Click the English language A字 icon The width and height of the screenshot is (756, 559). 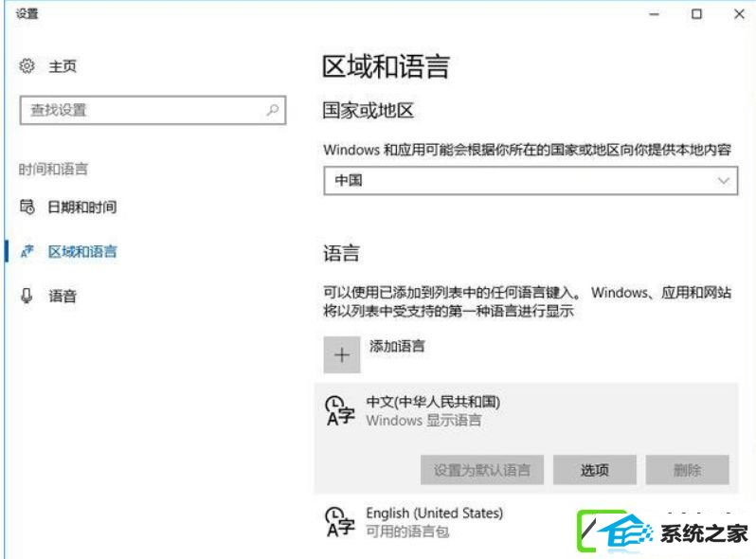[x=340, y=522]
